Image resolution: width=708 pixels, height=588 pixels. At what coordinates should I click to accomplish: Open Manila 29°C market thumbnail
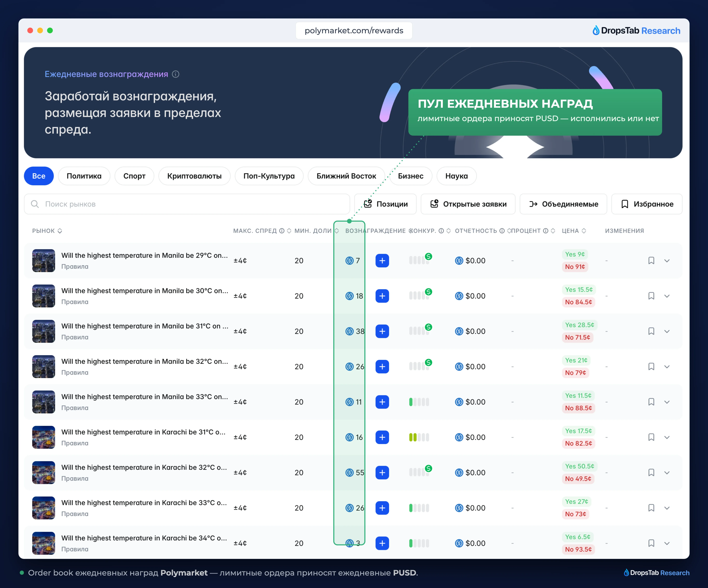[43, 261]
